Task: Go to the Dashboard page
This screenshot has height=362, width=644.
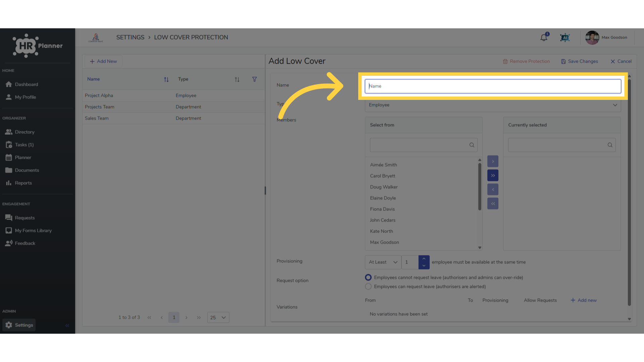Action: (x=22, y=84)
